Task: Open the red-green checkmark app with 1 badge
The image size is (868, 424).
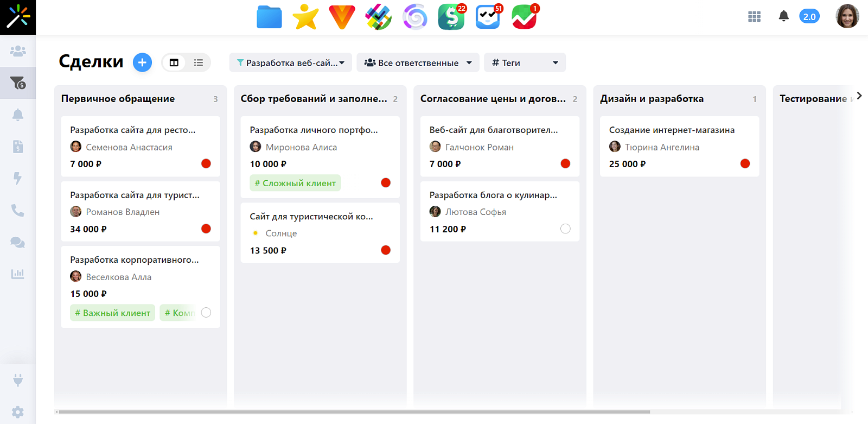Action: click(x=525, y=17)
